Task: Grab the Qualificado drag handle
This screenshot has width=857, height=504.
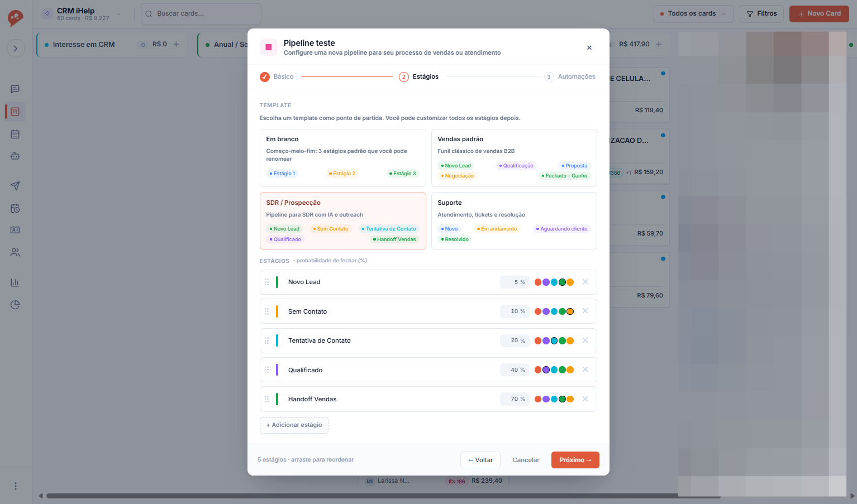Action: pos(267,370)
